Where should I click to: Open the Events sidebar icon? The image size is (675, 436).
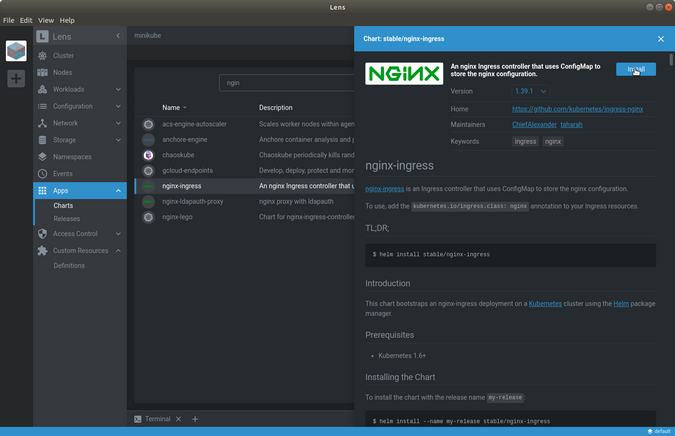pos(42,174)
